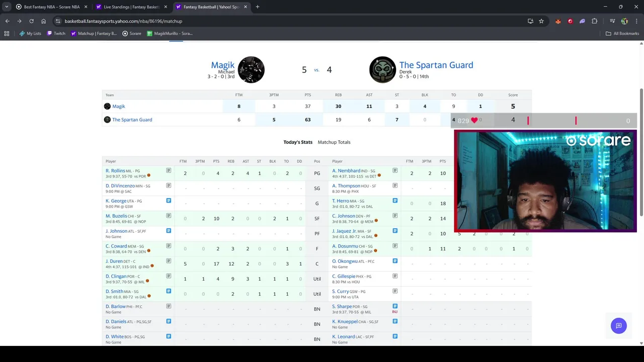The image size is (644, 362).
Task: Open the My Lists bookmark
Action: [x=30, y=33]
